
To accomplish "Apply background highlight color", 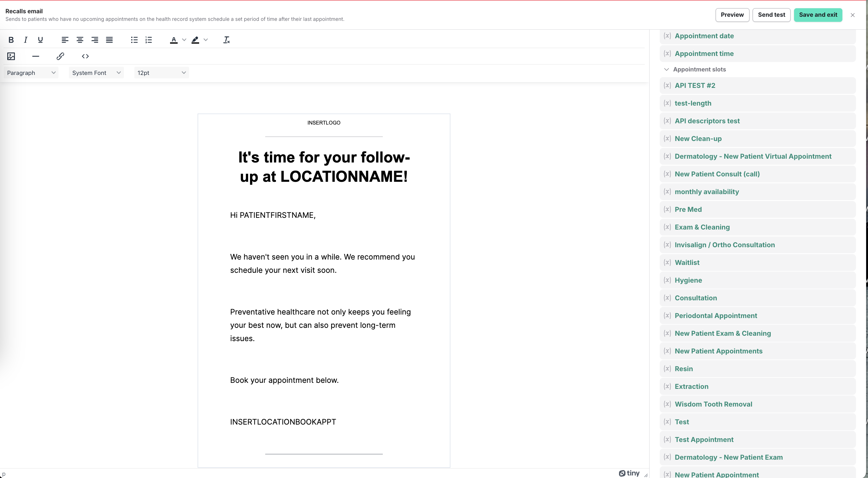I will (195, 40).
